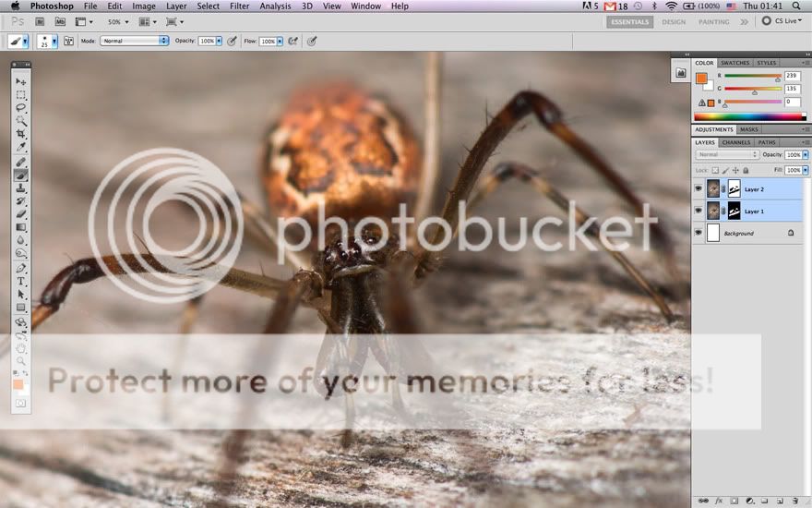Open the Filter menu
812x508 pixels.
[x=239, y=6]
